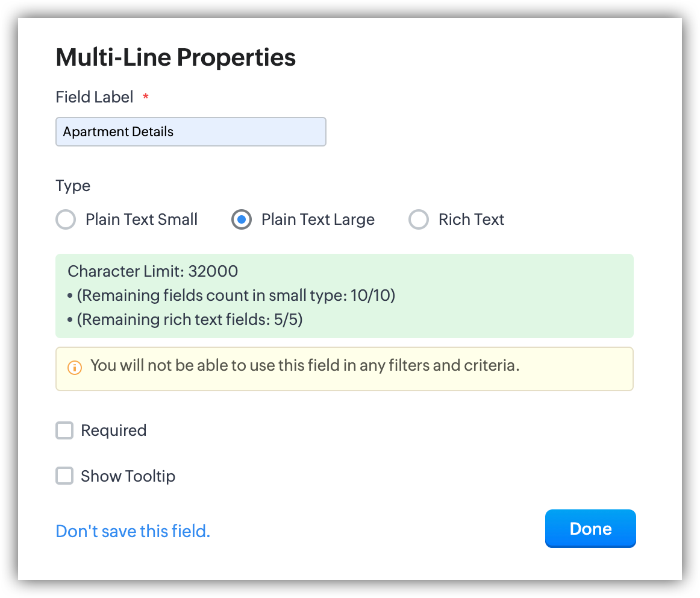Click the "Don't save this field." link
The image size is (700, 598).
coord(133,531)
